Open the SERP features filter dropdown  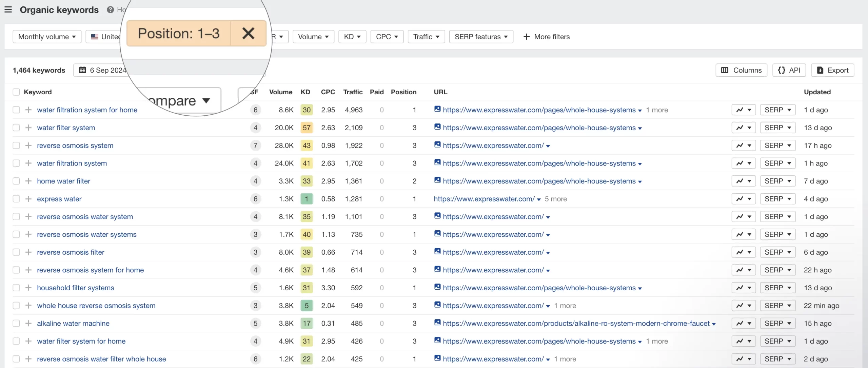[481, 37]
